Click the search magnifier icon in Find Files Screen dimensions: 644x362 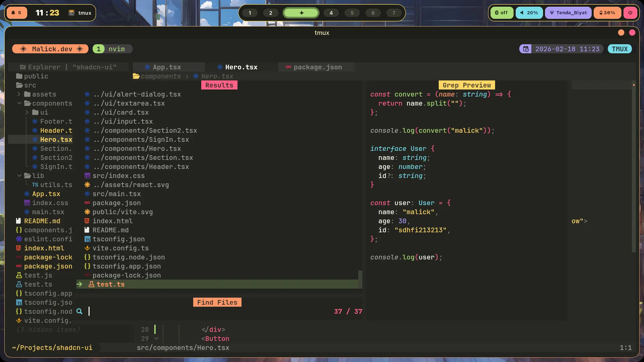point(79,311)
